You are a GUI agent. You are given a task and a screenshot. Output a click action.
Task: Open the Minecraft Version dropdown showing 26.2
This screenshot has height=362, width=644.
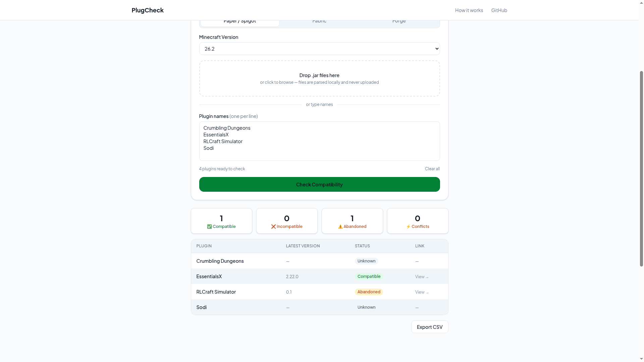pyautogui.click(x=319, y=49)
